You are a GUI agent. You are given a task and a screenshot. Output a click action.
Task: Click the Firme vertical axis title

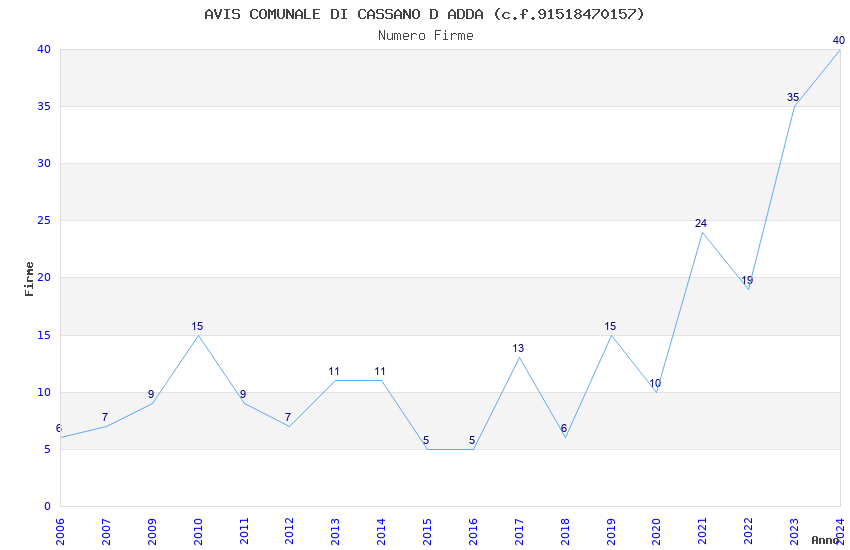point(29,279)
